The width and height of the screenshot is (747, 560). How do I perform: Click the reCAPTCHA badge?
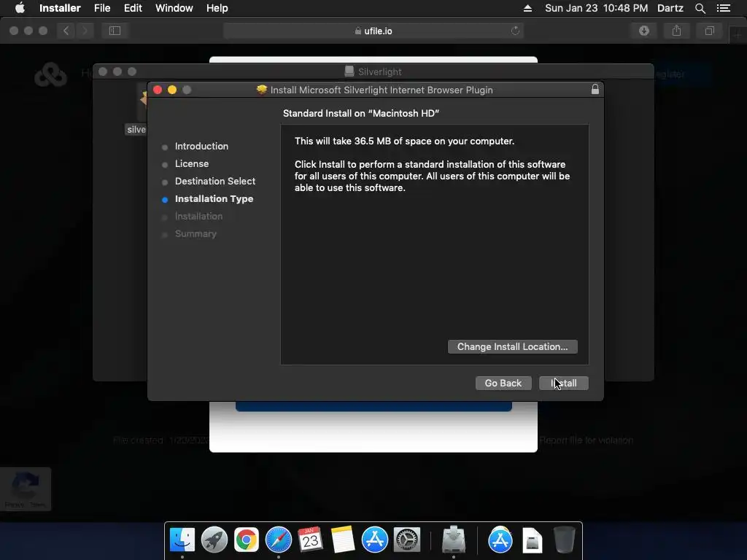tap(26, 489)
